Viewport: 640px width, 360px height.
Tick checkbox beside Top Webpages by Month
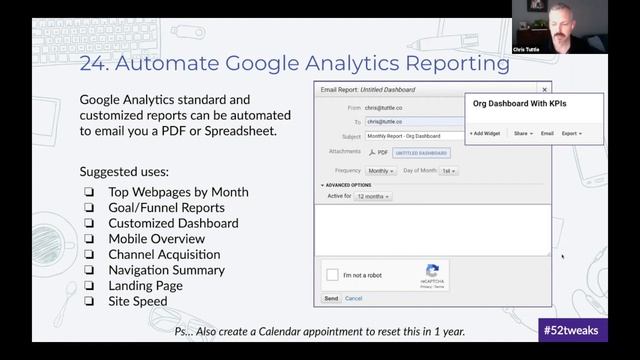point(89,191)
